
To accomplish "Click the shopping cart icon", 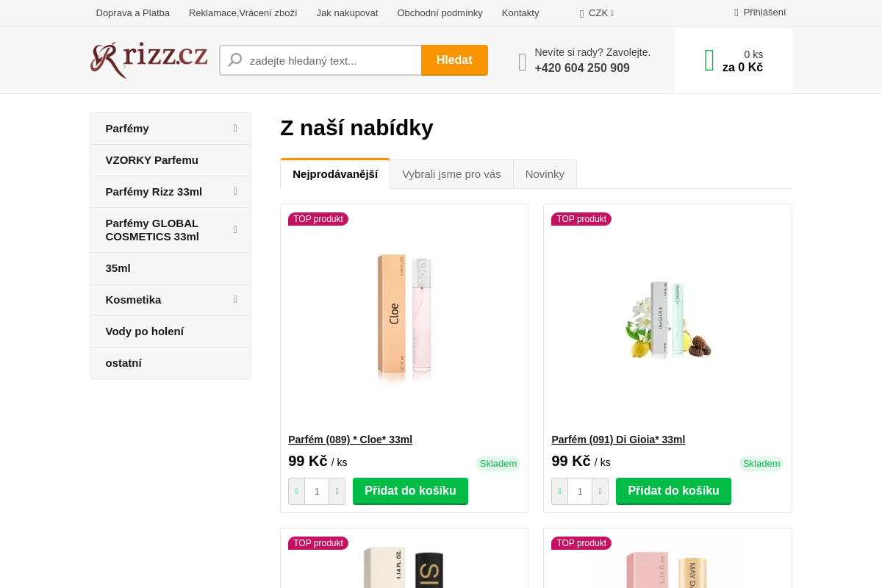I will click(709, 60).
